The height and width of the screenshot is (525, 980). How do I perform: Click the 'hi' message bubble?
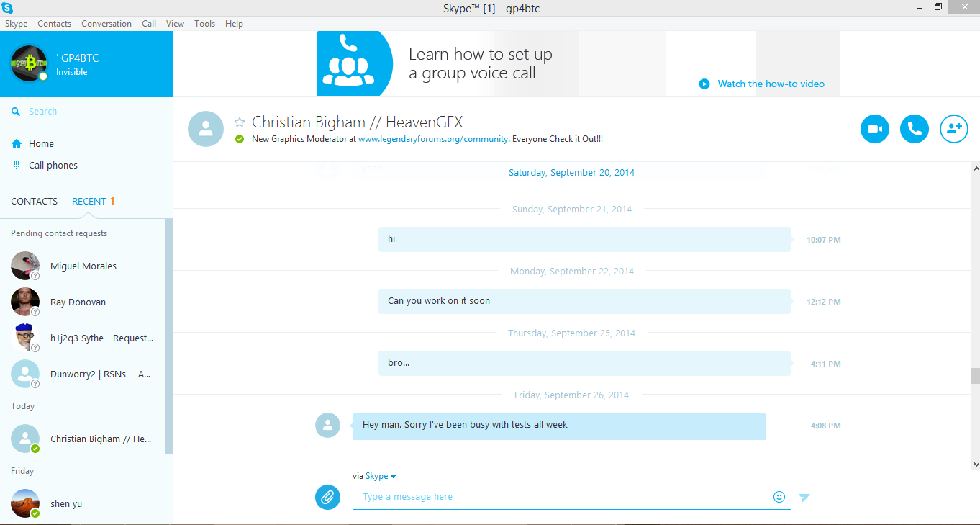coord(584,239)
